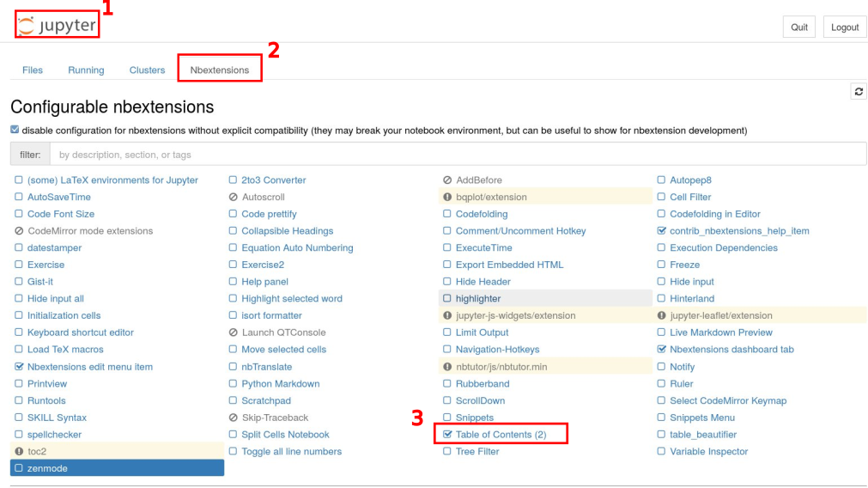Screen dimensions: 868x488
Task: Click the disabled icon beside CodeMirror mode extensions
Action: click(x=19, y=231)
